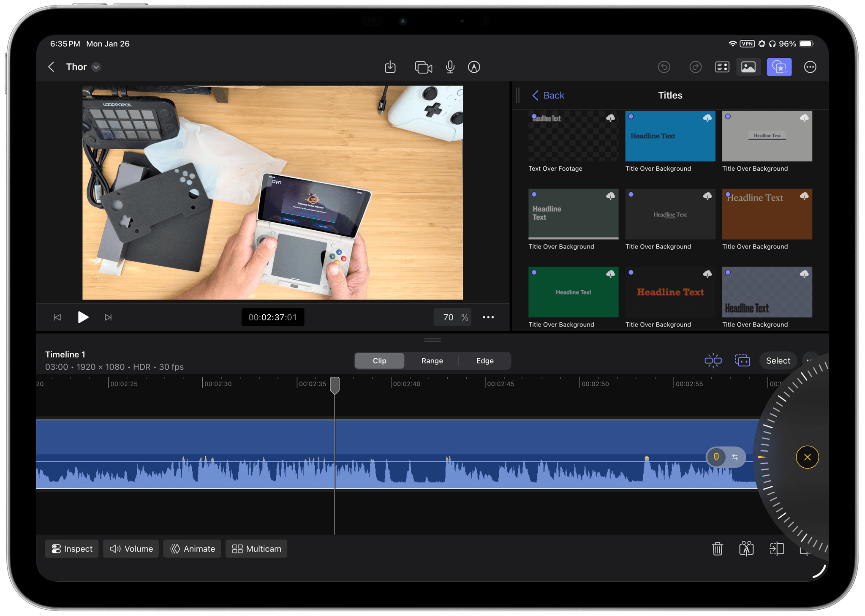Viewport: 865px width, 616px height.
Task: Open the Thor project dropdown chevron
Action: pyautogui.click(x=95, y=67)
